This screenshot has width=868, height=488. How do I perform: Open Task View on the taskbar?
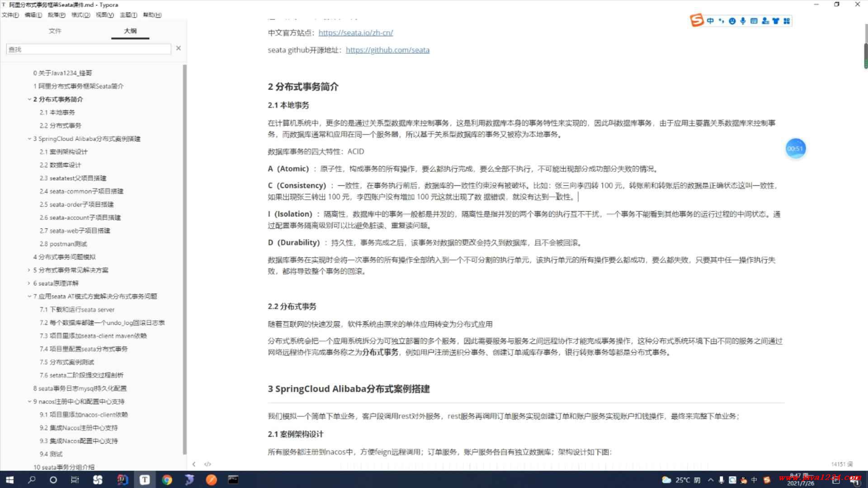point(75,479)
